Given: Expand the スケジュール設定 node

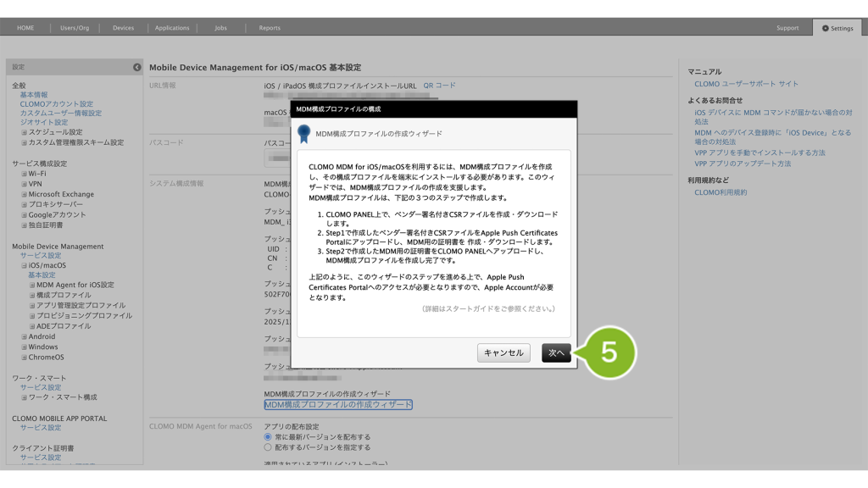Looking at the screenshot, I should tap(25, 132).
